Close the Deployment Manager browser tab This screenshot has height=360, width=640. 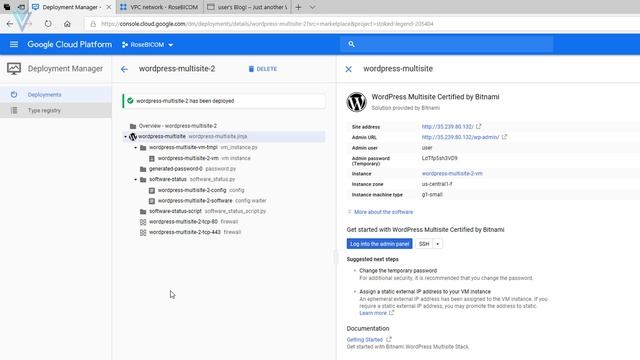click(x=109, y=7)
